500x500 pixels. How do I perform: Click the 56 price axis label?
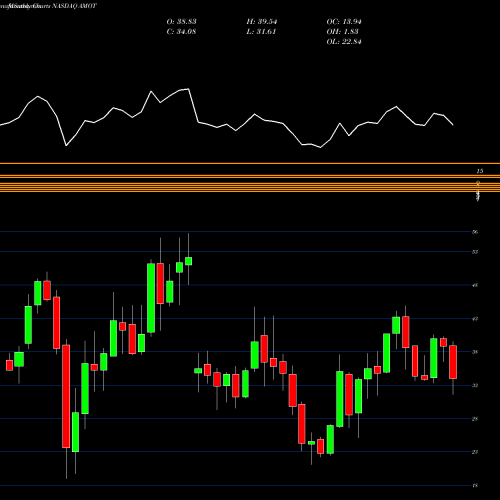(475, 232)
